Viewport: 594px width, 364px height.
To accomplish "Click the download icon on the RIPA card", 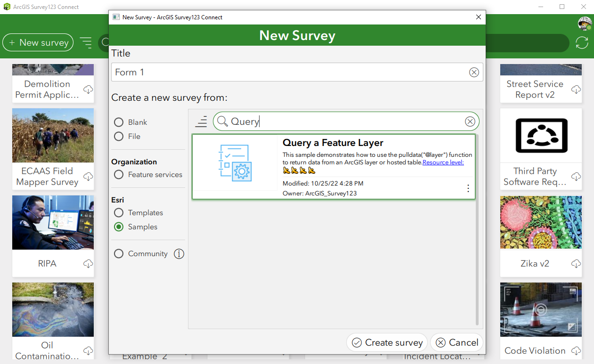I will pos(88,264).
